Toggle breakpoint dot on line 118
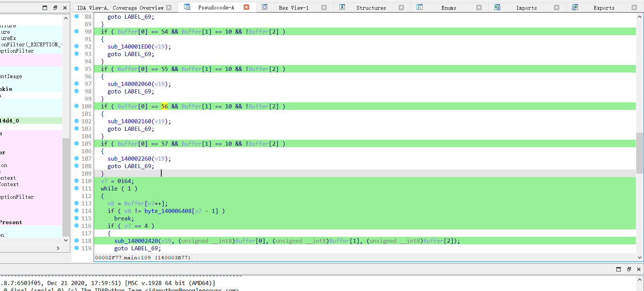The height and width of the screenshot is (291, 644). tap(77, 241)
